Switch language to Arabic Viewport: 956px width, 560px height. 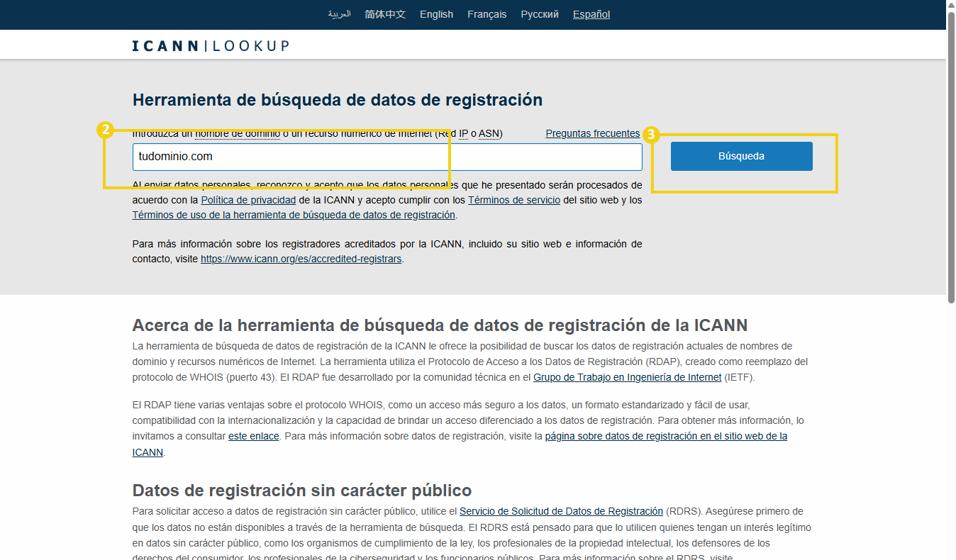[339, 14]
